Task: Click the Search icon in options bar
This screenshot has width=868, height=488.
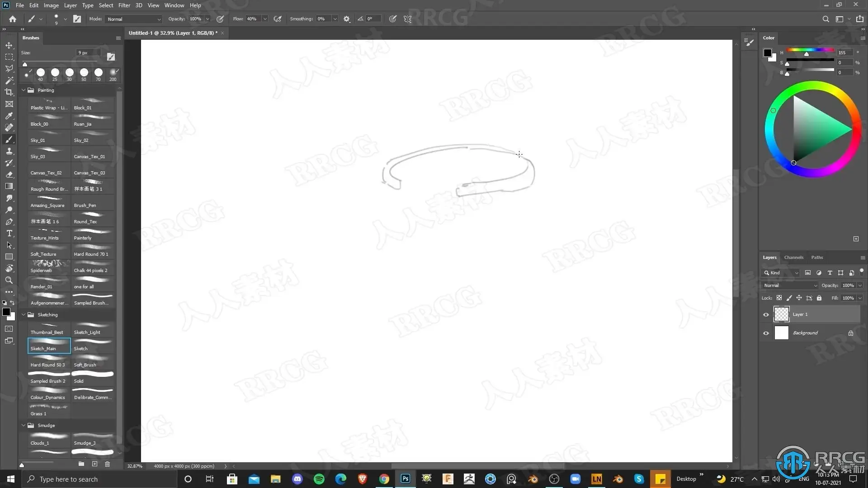Action: click(x=826, y=19)
